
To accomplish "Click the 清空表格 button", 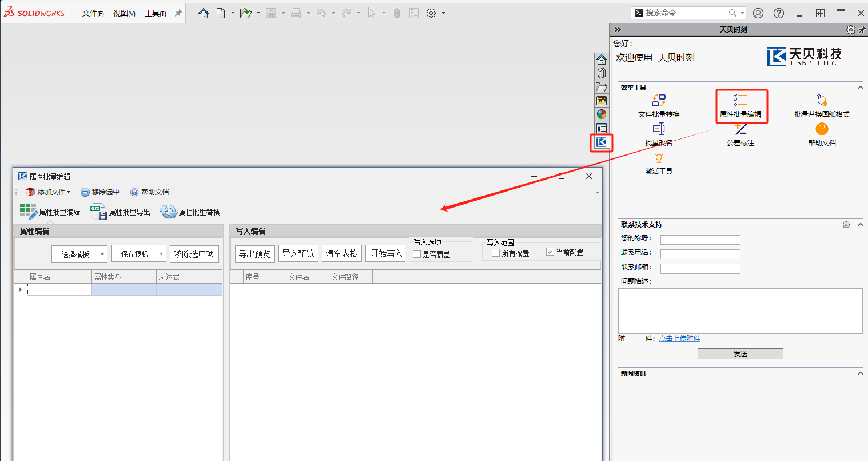I will [342, 253].
